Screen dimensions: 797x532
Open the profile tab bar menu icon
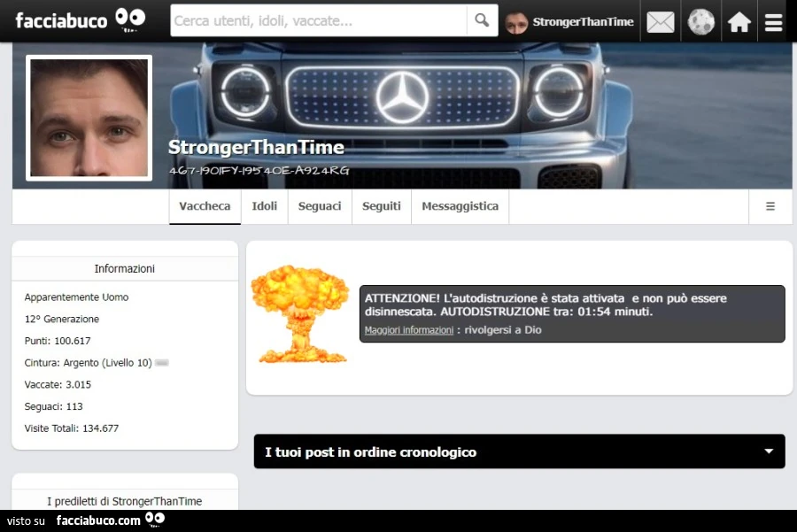(x=770, y=206)
